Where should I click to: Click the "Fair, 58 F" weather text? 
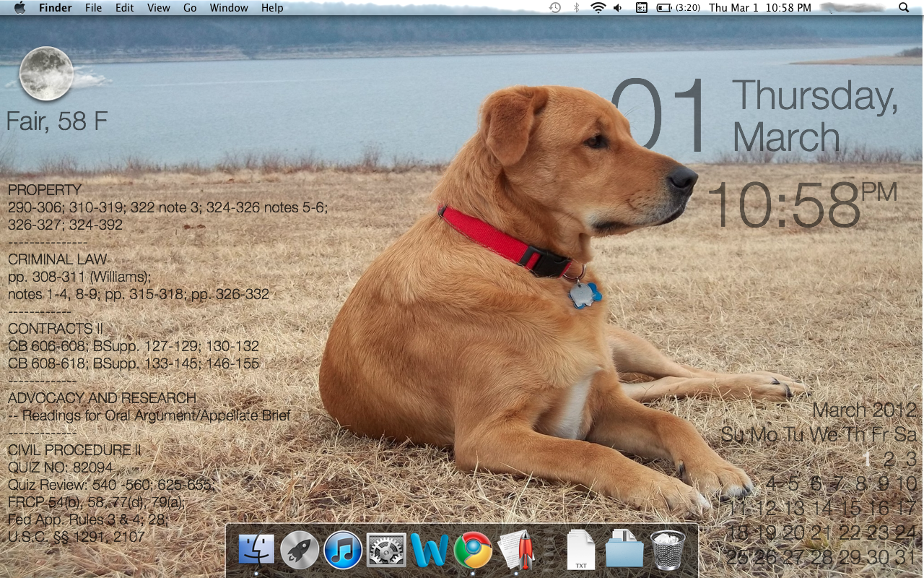pyautogui.click(x=57, y=121)
